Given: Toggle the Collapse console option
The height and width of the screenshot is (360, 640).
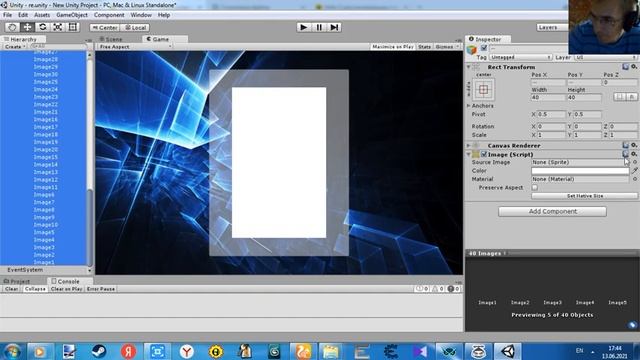Looking at the screenshot, I should click(35, 289).
